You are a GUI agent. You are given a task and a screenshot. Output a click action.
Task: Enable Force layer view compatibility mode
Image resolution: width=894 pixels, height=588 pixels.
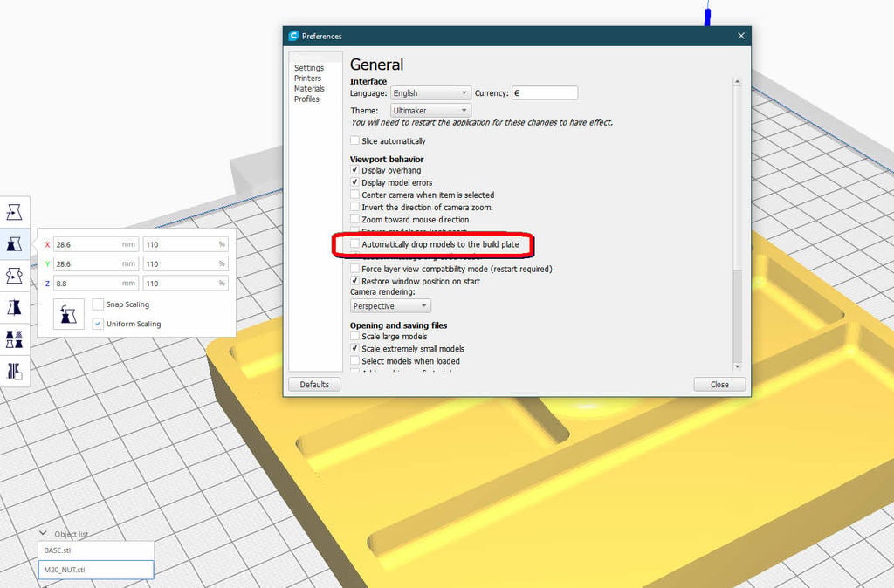(354, 269)
